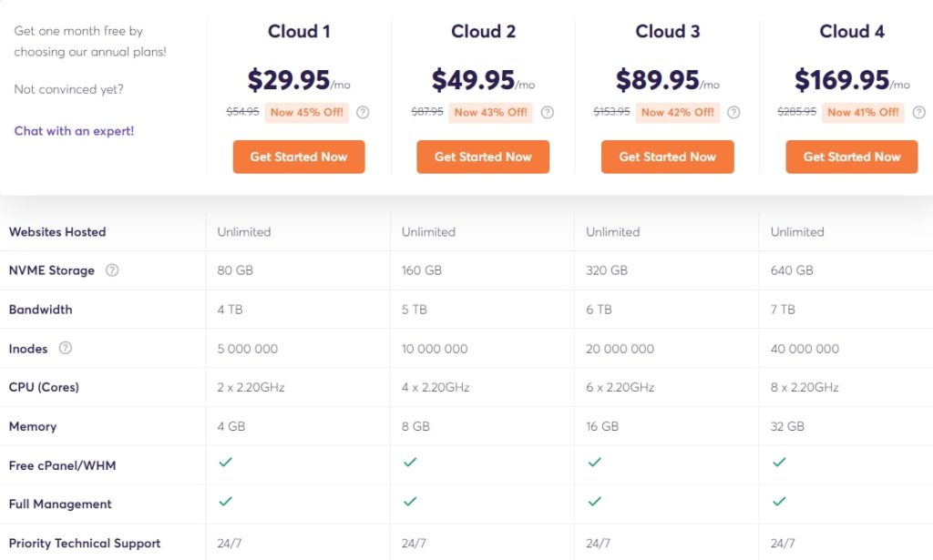Open Cloud 3's discount help tooltip

point(732,113)
